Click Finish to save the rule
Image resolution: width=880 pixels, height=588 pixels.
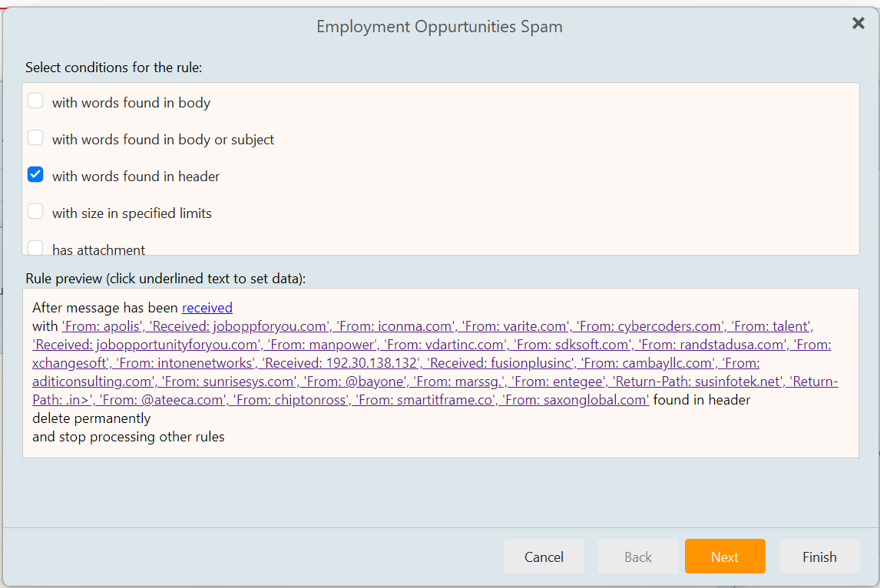click(819, 557)
